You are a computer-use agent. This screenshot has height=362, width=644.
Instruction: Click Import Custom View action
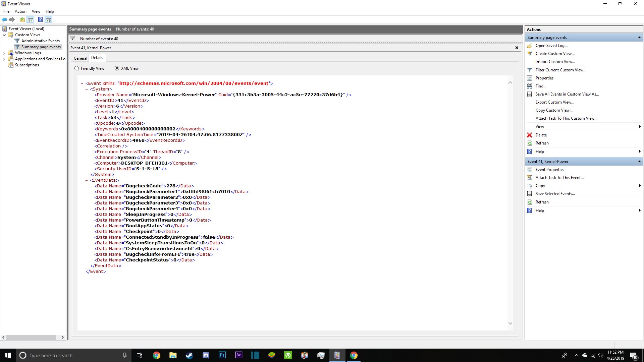point(555,62)
